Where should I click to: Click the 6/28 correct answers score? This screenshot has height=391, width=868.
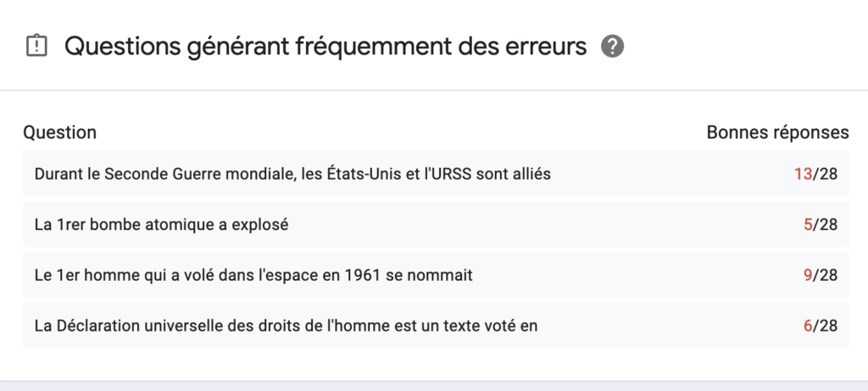[821, 326]
